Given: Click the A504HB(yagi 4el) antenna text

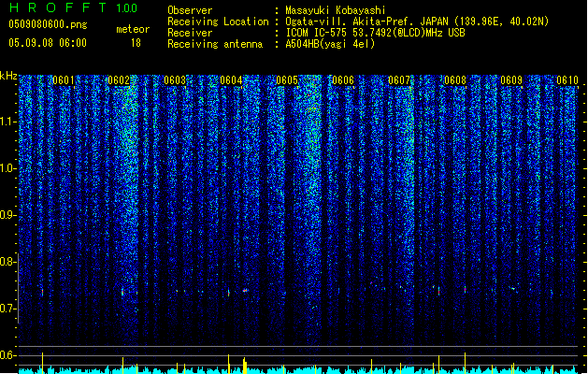Looking at the screenshot, I should pos(330,44).
